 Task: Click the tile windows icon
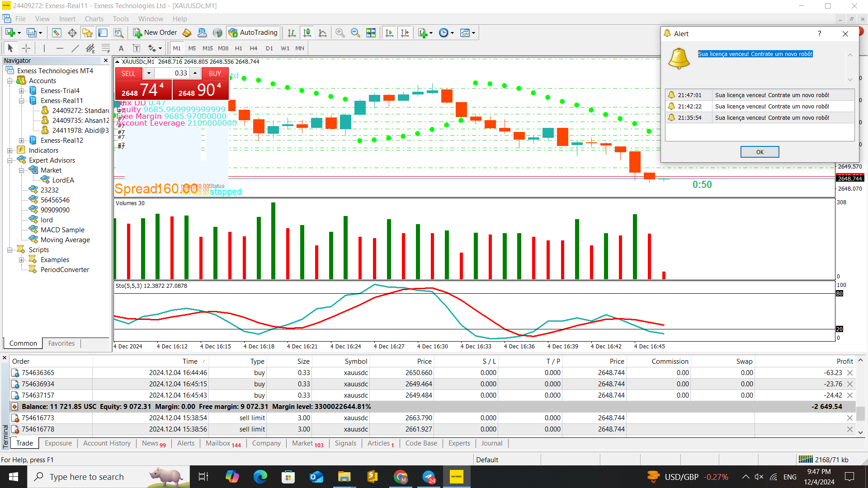click(371, 33)
